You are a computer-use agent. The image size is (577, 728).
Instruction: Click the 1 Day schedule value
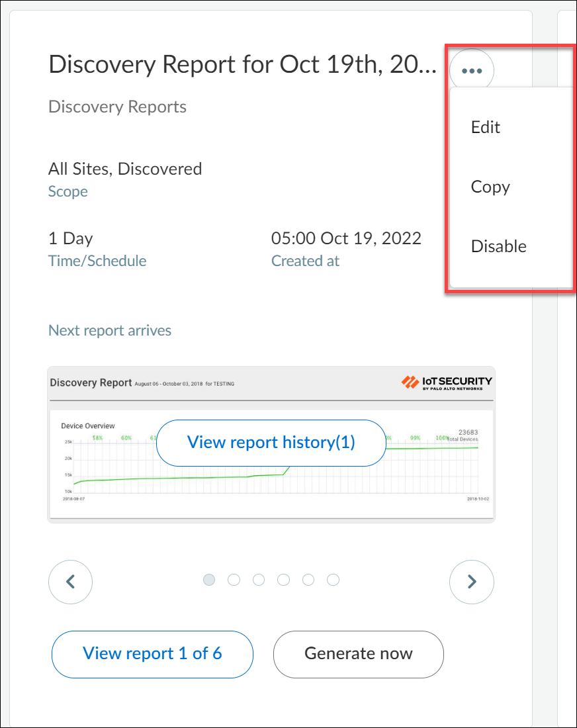point(71,239)
